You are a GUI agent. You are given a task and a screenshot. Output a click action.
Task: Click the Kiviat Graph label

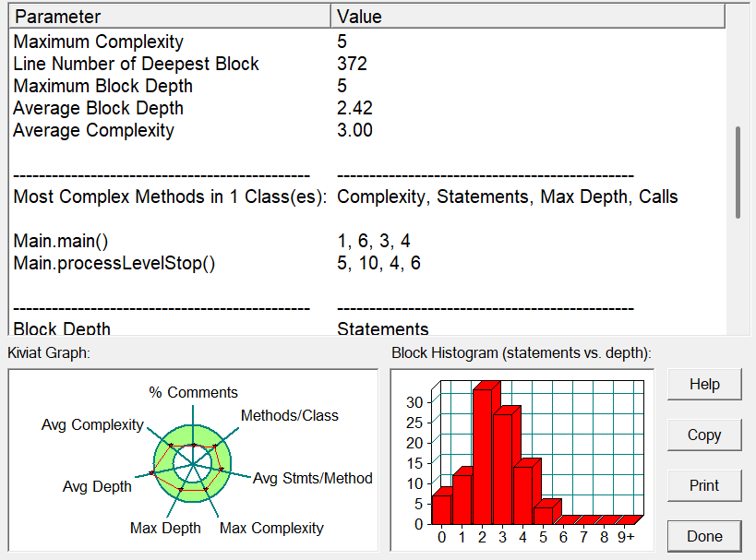49,352
